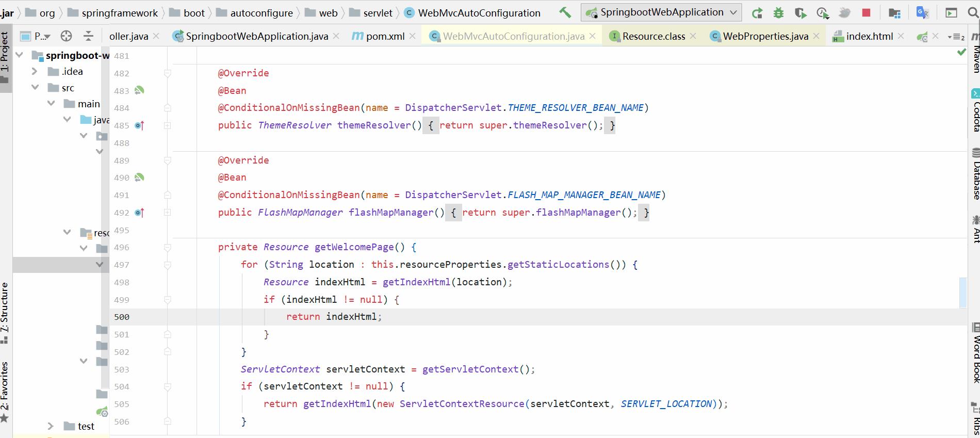Run with Coverage using the shield icon
This screenshot has width=980, height=438.
800,13
